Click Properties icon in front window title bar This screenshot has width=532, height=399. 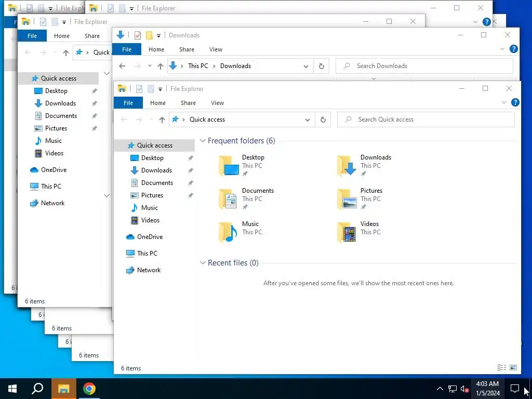point(139,89)
